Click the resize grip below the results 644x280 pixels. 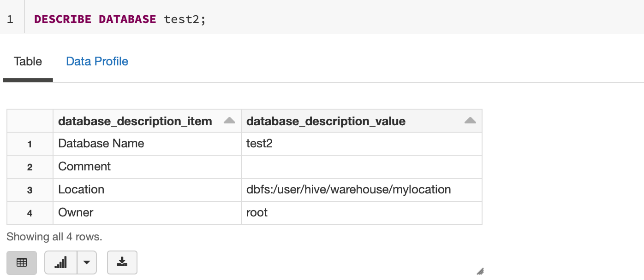point(480,271)
